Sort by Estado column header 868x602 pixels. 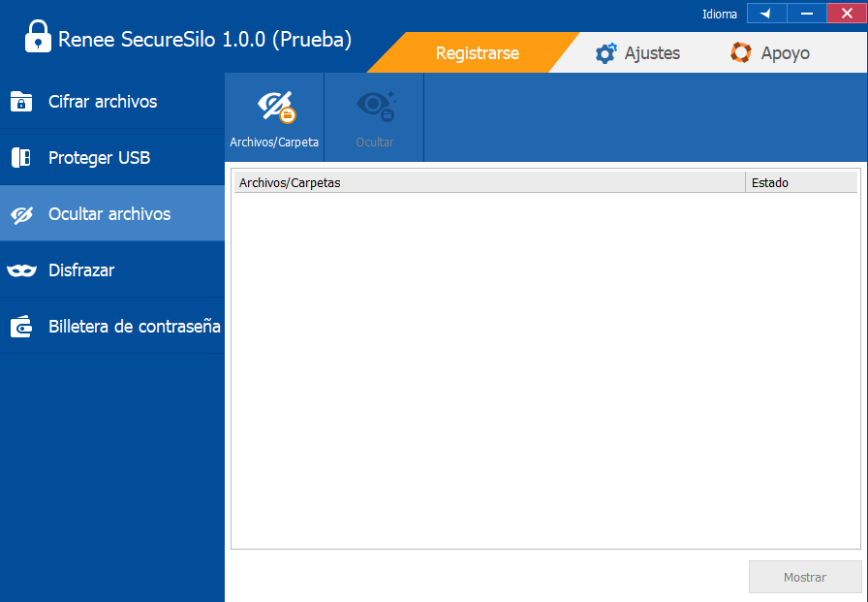point(801,182)
